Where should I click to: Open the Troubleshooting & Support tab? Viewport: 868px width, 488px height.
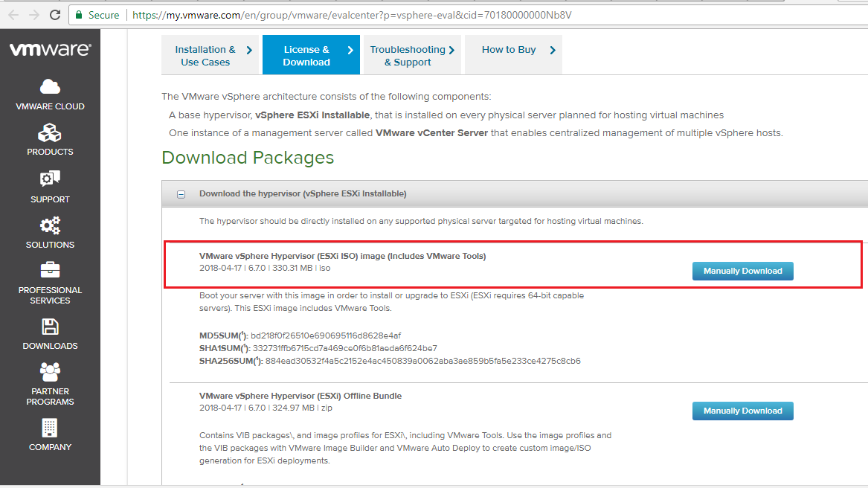coord(412,55)
